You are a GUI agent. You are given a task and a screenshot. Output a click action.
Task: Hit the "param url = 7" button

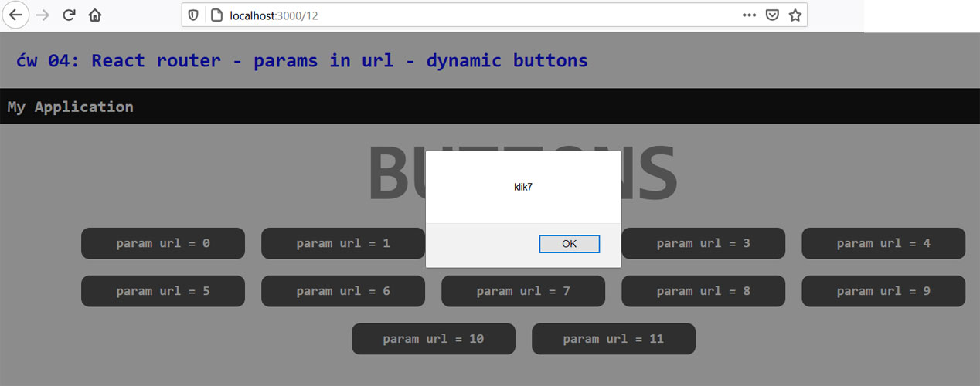(523, 291)
